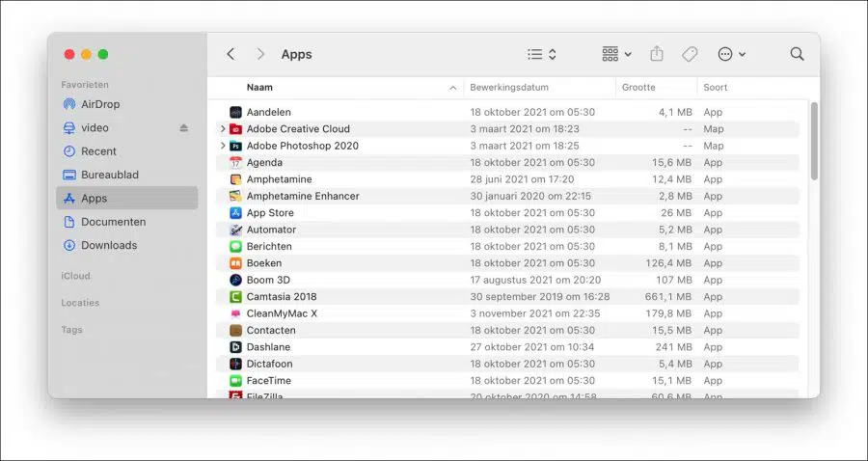Image resolution: width=868 pixels, height=461 pixels.
Task: Toggle the Naam sort direction arrow
Action: (x=453, y=88)
